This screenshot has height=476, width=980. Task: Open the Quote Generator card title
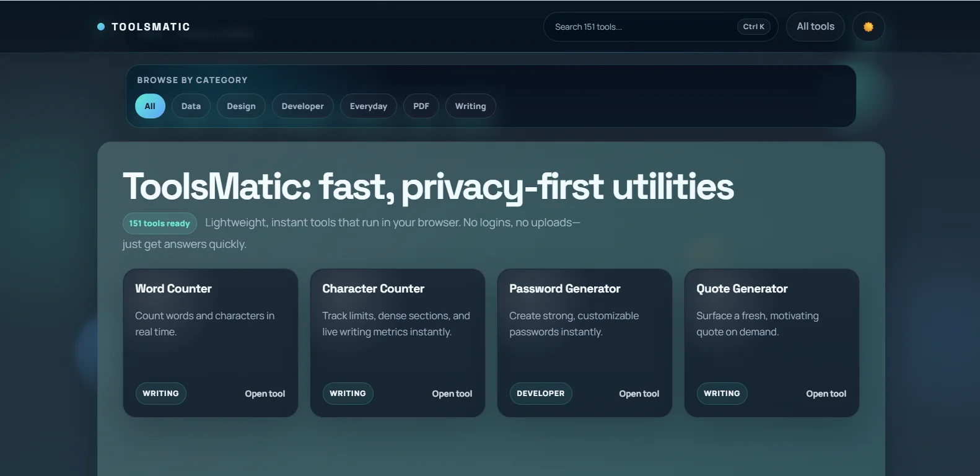pyautogui.click(x=742, y=288)
